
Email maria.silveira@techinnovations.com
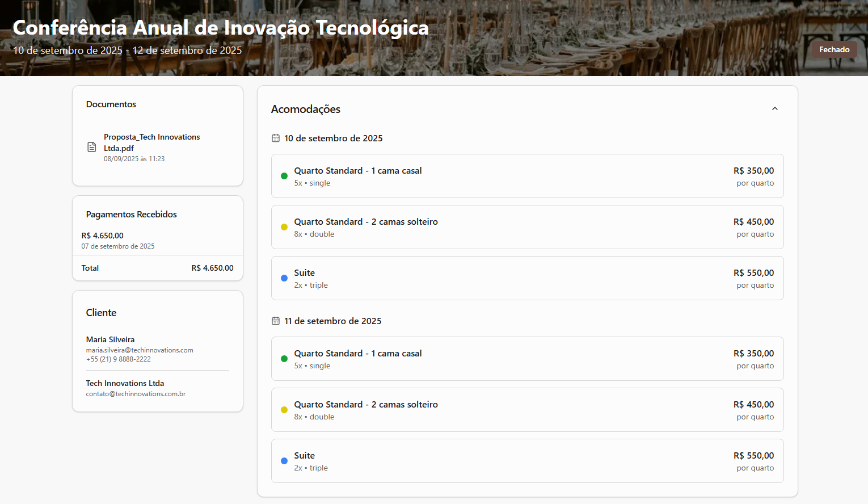(x=139, y=350)
